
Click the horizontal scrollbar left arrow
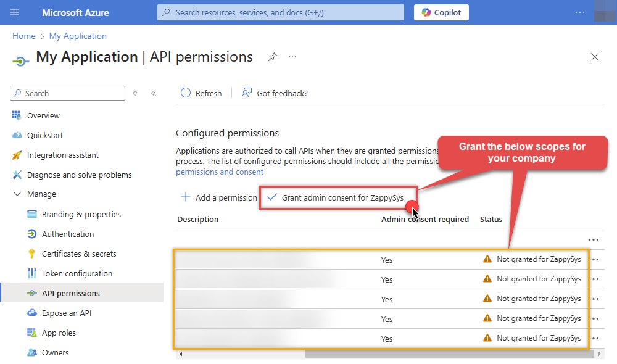click(x=181, y=354)
